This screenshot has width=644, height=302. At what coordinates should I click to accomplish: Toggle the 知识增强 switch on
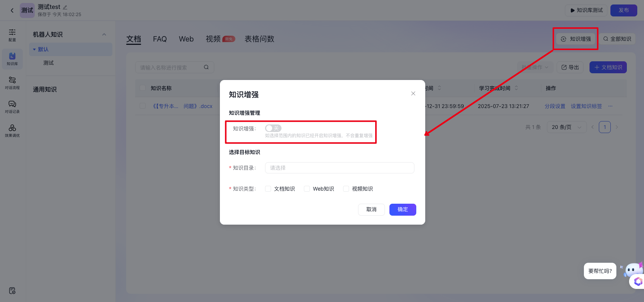point(273,128)
